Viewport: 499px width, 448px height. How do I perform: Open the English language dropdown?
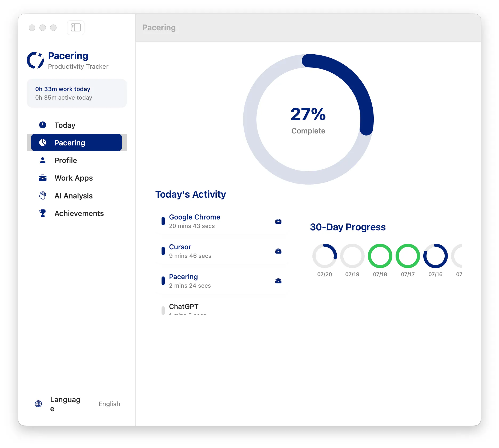109,404
